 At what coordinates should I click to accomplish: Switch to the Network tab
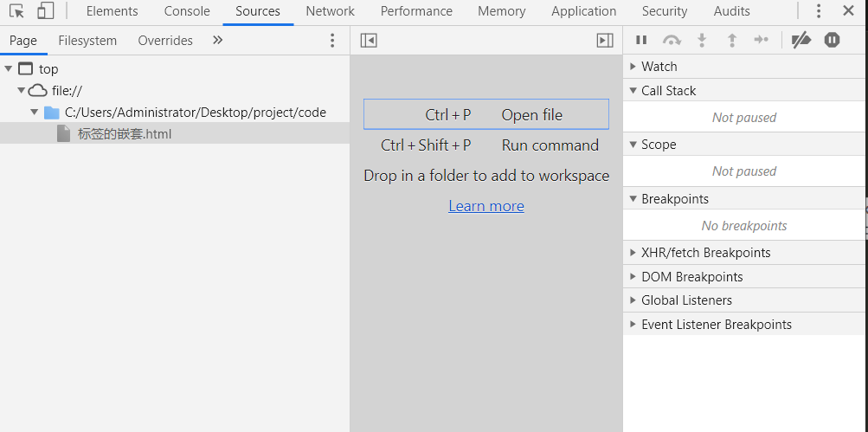[330, 11]
